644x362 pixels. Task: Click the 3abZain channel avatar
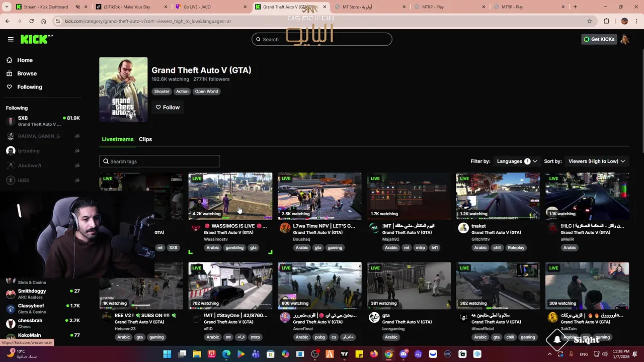tap(552, 317)
